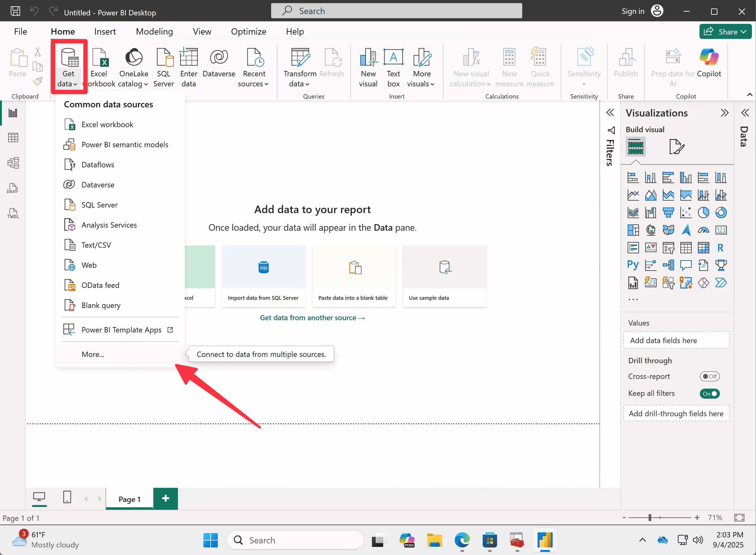Choose Text/CSV from data sources menu
The width and height of the screenshot is (756, 555).
[96, 245]
